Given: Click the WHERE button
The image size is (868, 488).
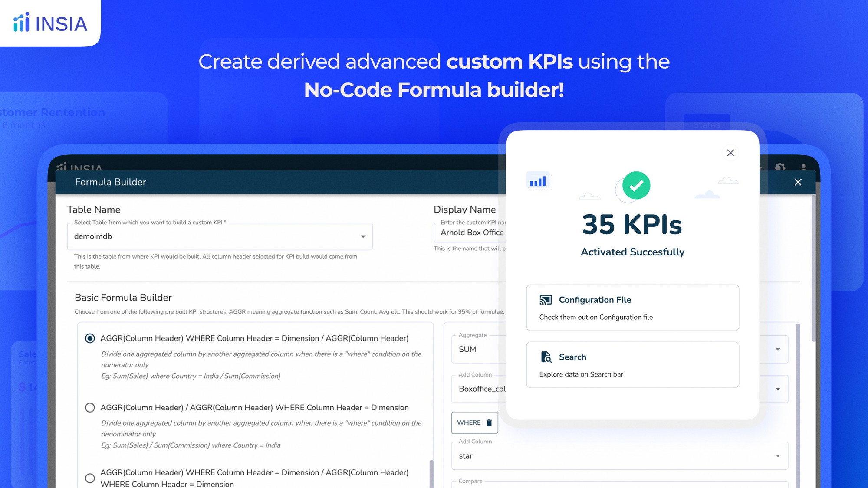Looking at the screenshot, I should (474, 422).
